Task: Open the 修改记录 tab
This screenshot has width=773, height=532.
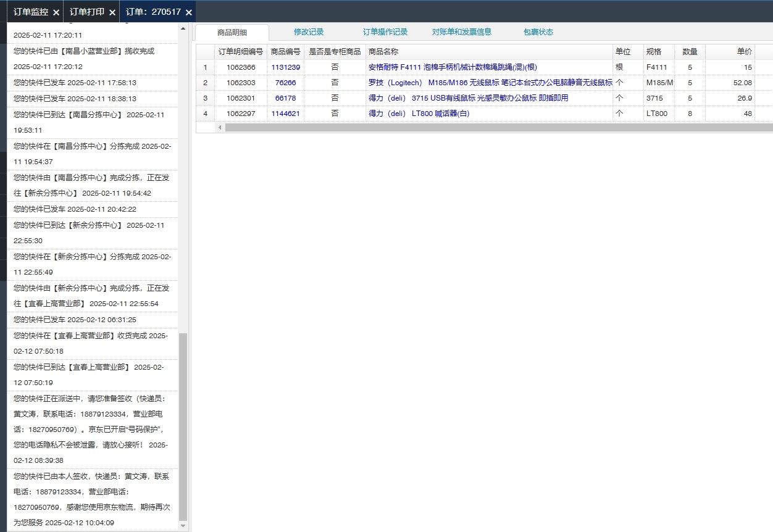Action: (x=309, y=32)
